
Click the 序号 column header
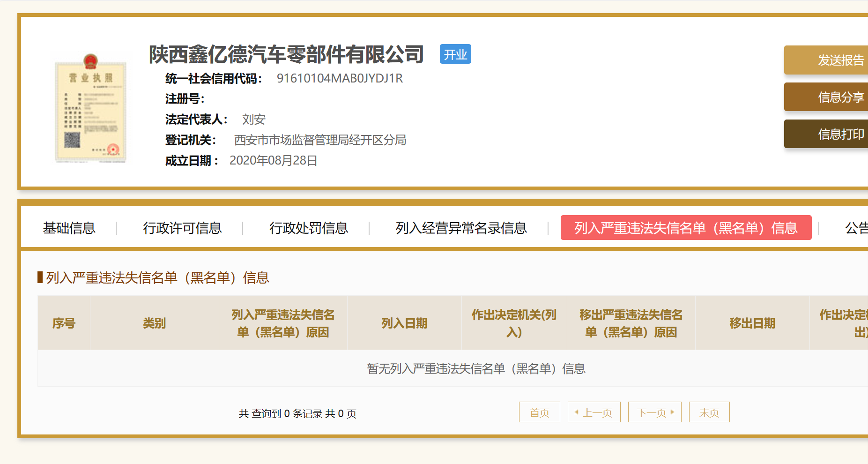tap(64, 323)
